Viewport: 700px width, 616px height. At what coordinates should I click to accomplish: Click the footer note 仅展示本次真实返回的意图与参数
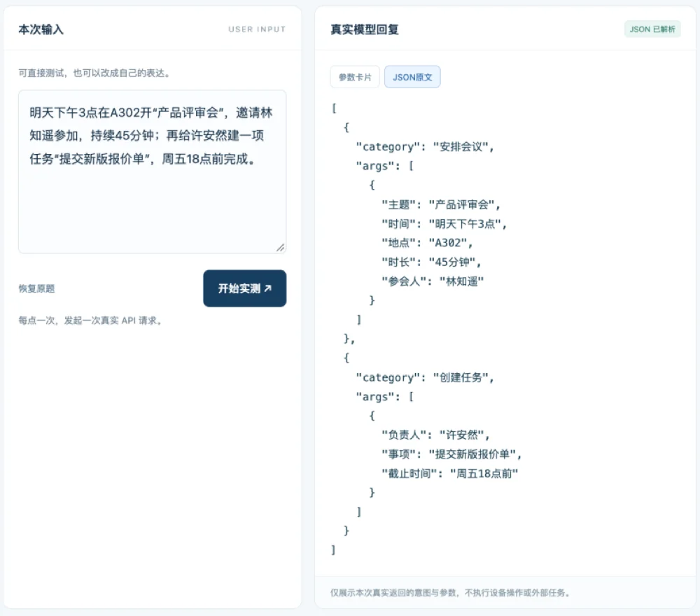click(x=450, y=593)
